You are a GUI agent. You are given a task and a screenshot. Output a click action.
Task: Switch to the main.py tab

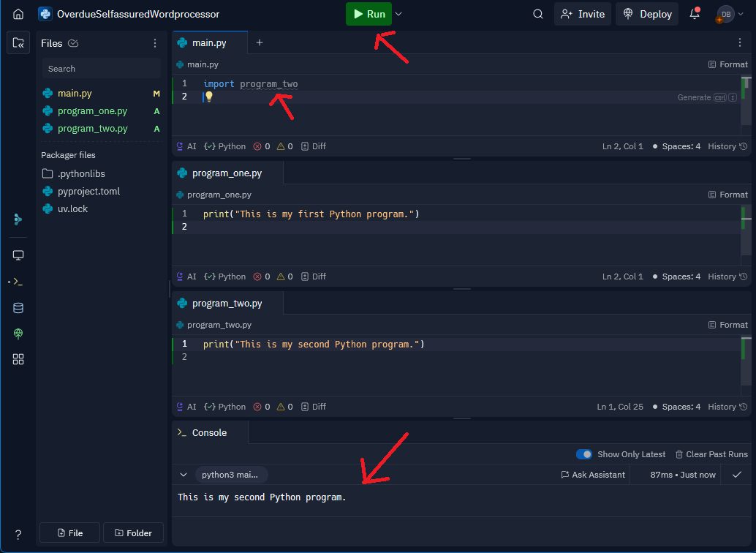[x=210, y=42]
